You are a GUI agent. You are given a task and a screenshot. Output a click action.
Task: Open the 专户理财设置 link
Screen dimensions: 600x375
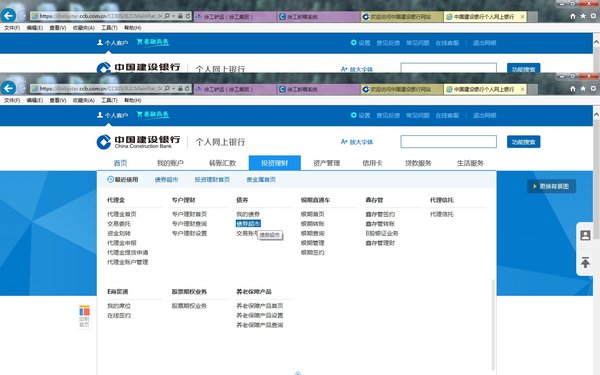[189, 233]
